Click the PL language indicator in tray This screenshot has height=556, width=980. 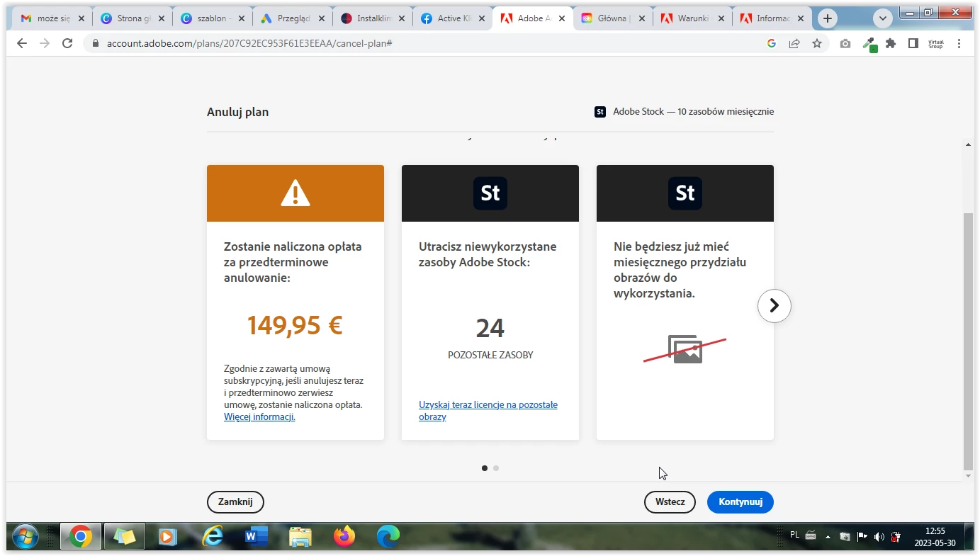point(794,535)
